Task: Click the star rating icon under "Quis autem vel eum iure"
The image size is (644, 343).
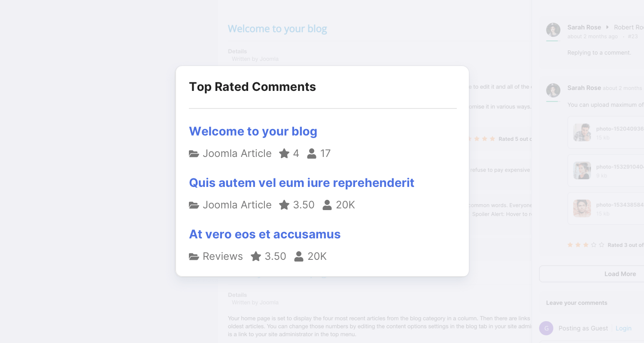Action: point(284,205)
